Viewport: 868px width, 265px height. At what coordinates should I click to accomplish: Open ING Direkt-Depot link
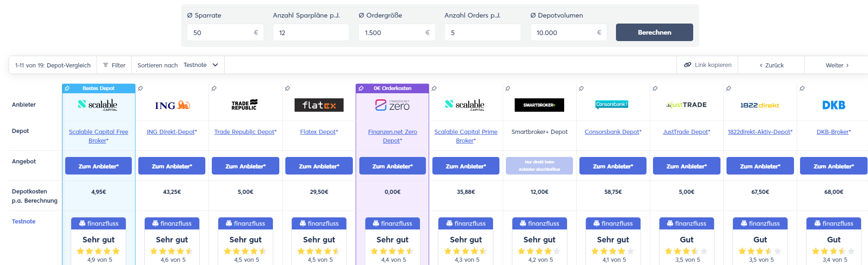click(x=172, y=132)
